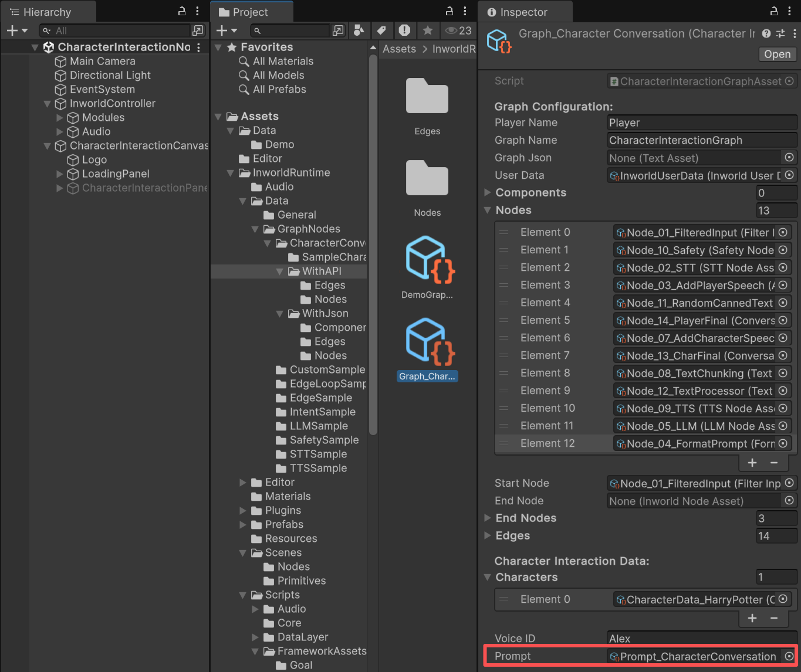Select Directional Light in Hierarchy
This screenshot has width=801, height=672.
110,75
